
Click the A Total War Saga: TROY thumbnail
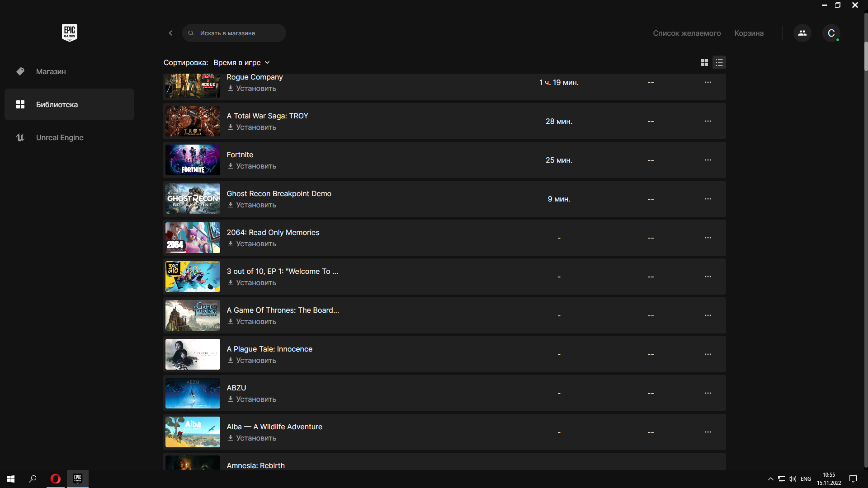point(193,121)
